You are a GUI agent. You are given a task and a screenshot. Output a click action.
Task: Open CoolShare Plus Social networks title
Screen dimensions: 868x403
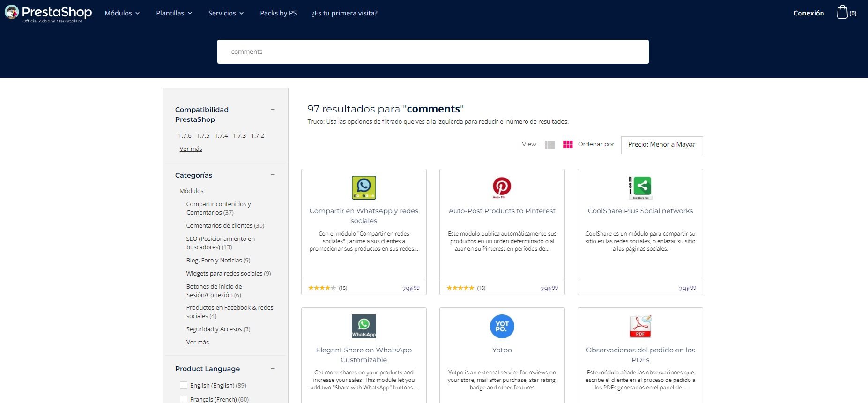pos(640,211)
